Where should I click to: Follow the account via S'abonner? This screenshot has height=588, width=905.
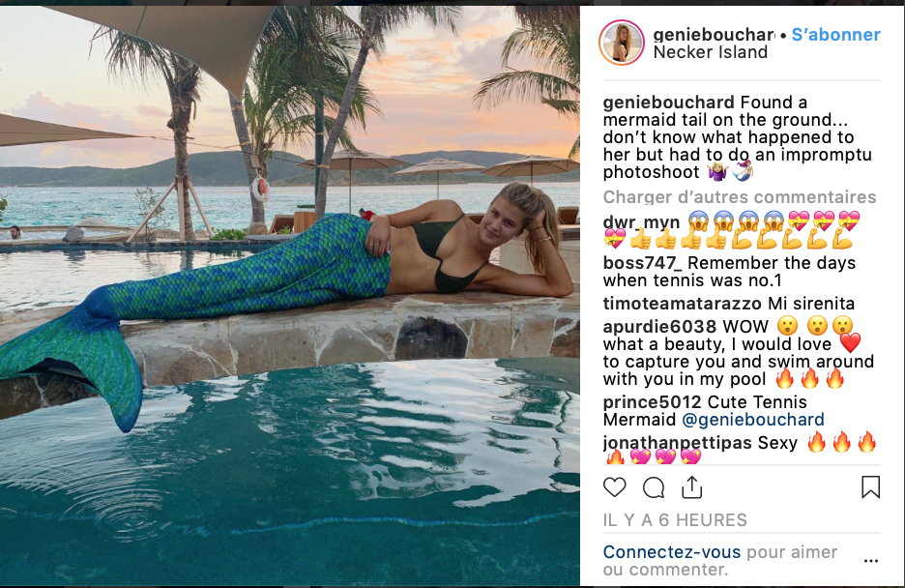point(835,35)
